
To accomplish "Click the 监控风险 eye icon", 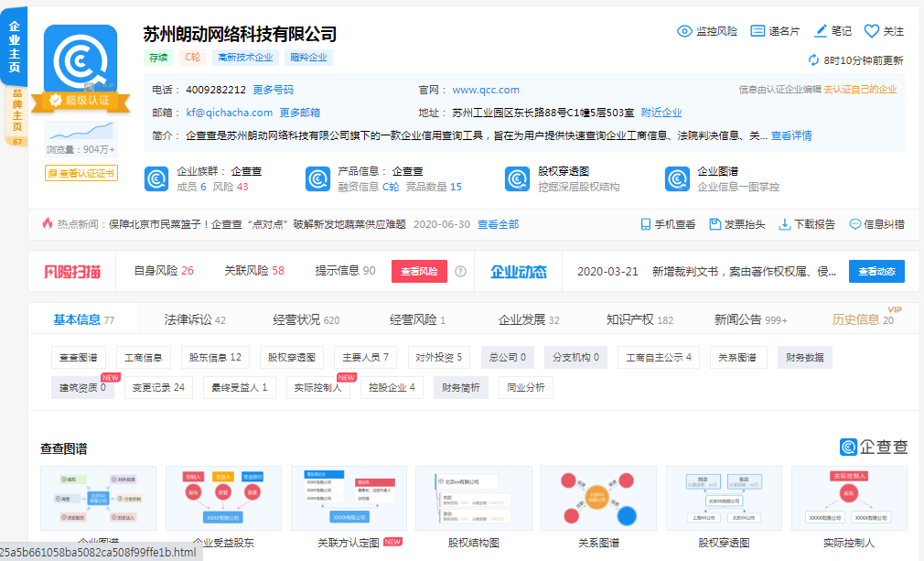I will (x=684, y=31).
